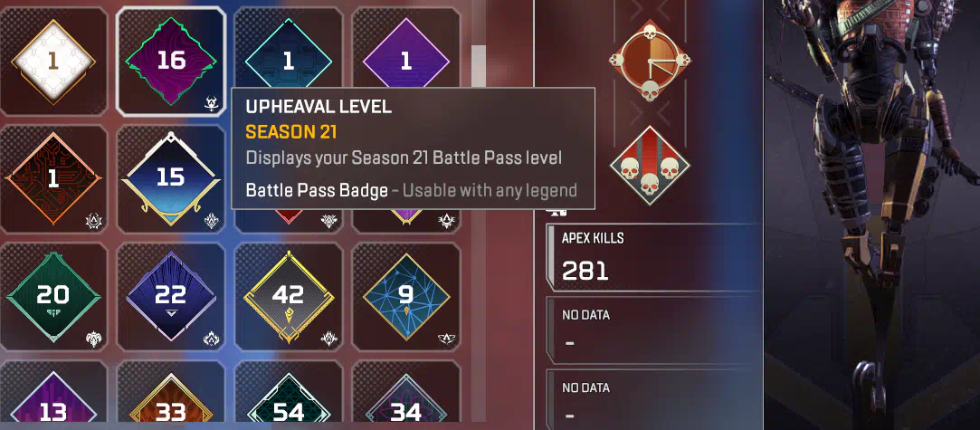This screenshot has width=980, height=430.
Task: Pick the purple level 22 badge
Action: [x=171, y=296]
